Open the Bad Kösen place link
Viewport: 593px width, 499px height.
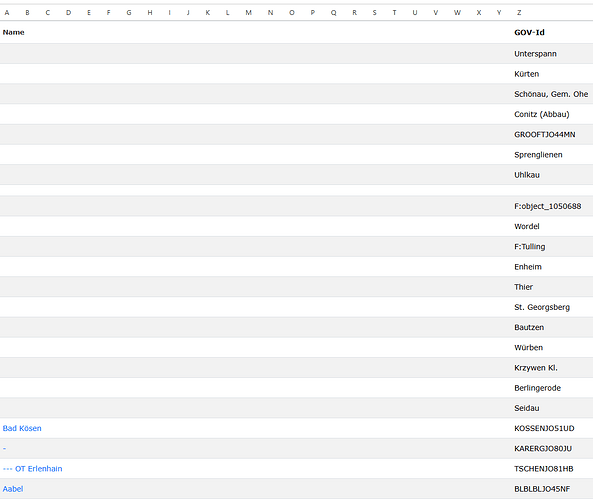tap(22, 428)
